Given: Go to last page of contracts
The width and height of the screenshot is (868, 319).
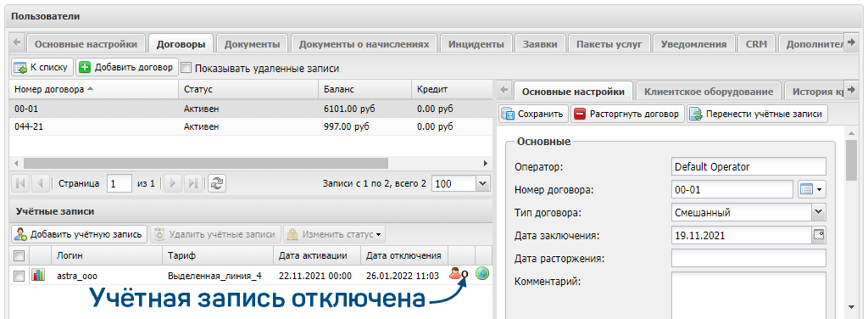Looking at the screenshot, I should [x=192, y=183].
